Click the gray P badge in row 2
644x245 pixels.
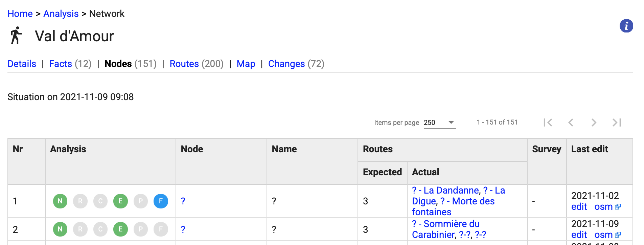[140, 229]
